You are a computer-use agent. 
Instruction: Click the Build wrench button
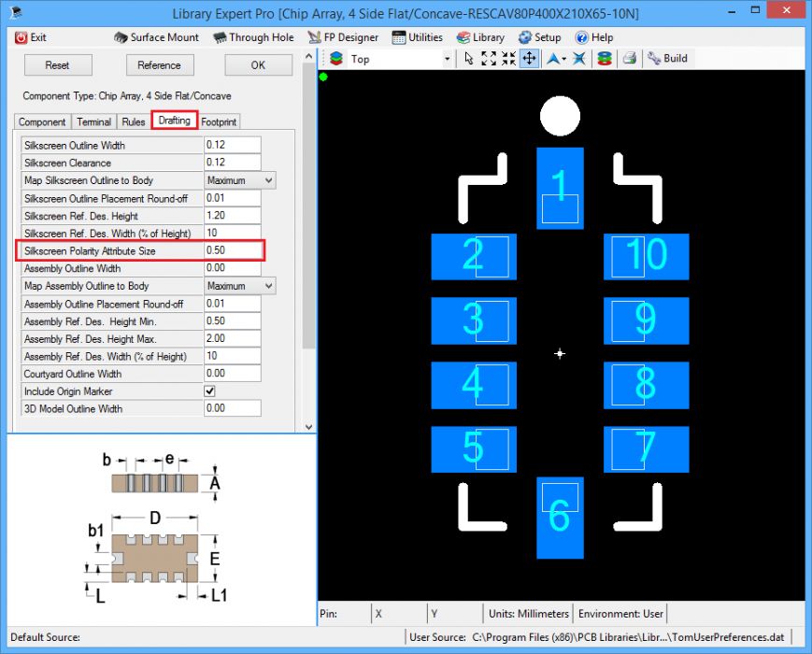667,59
